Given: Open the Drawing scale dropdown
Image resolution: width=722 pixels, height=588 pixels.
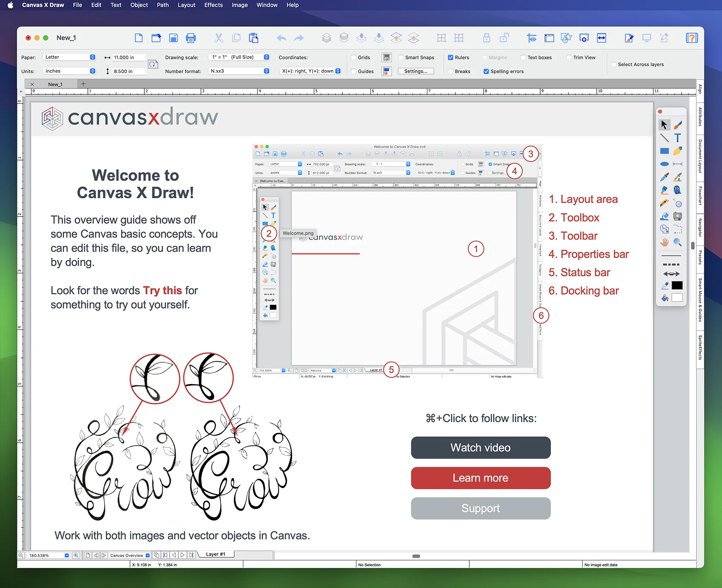Looking at the screenshot, I should [239, 57].
